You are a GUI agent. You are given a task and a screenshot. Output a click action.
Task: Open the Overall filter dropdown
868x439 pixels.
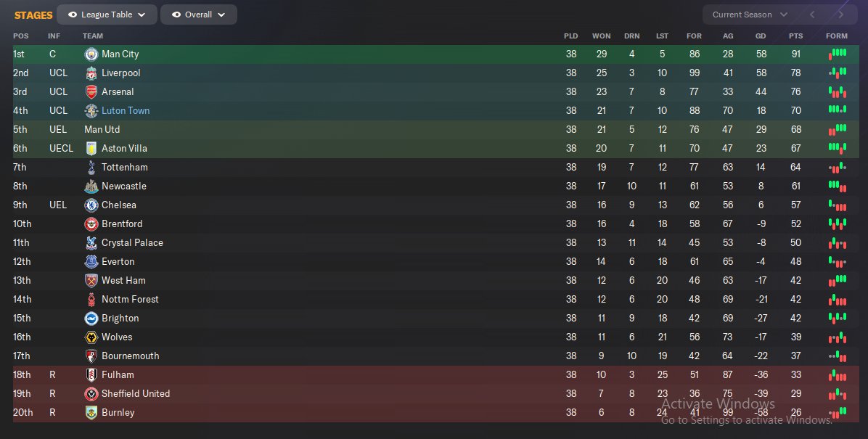click(x=198, y=15)
